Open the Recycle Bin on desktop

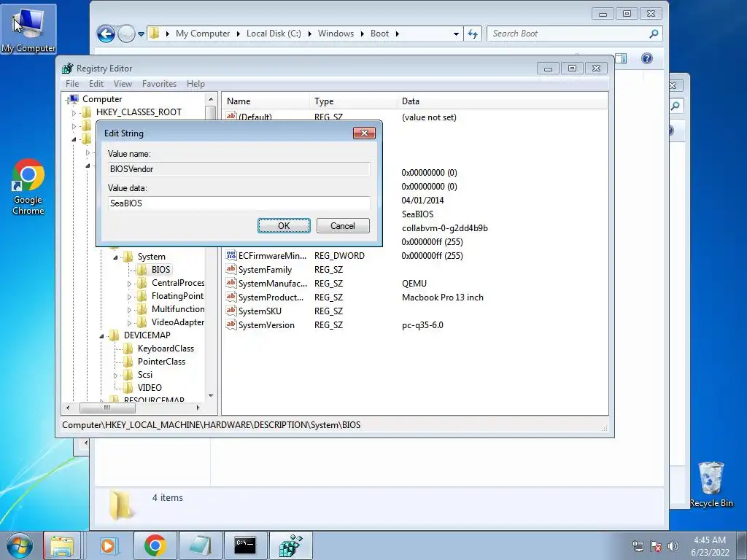711,484
